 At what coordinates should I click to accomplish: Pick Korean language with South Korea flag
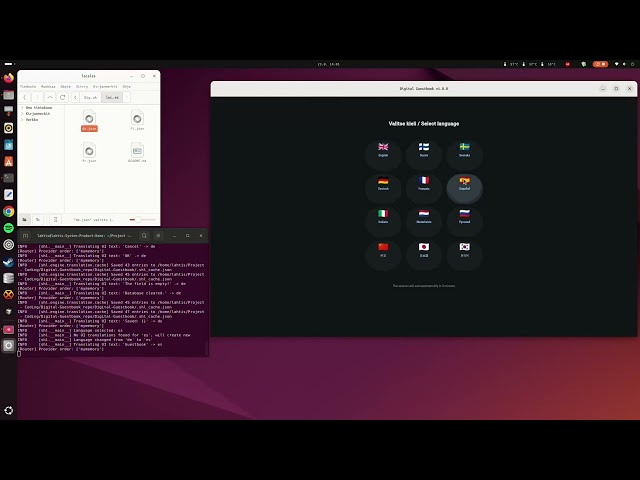click(x=464, y=254)
